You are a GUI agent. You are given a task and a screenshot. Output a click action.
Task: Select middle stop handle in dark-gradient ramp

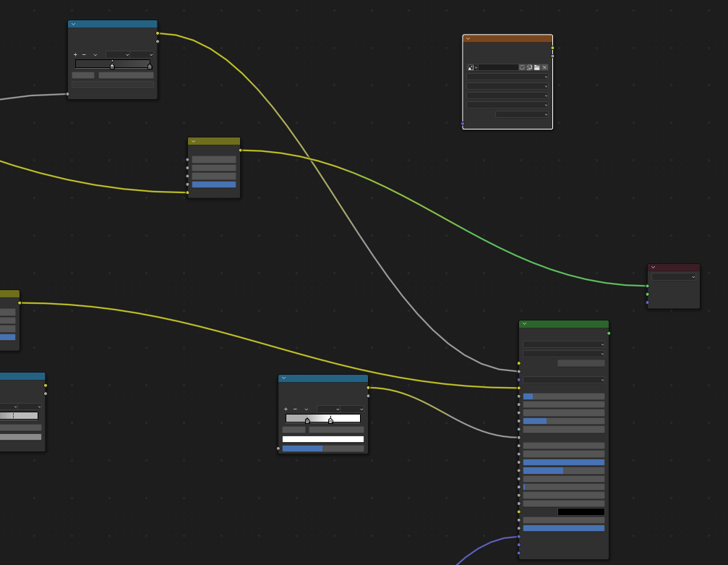click(x=112, y=67)
